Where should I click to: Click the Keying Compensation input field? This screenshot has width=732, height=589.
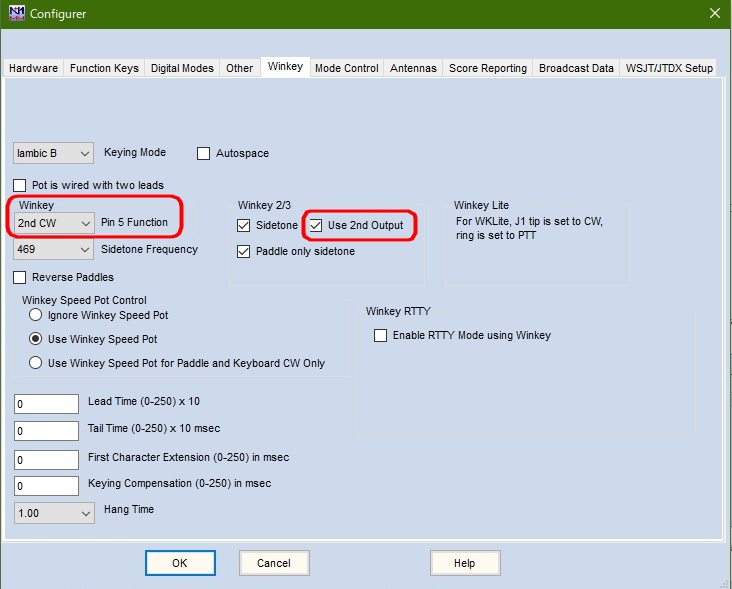click(x=46, y=486)
